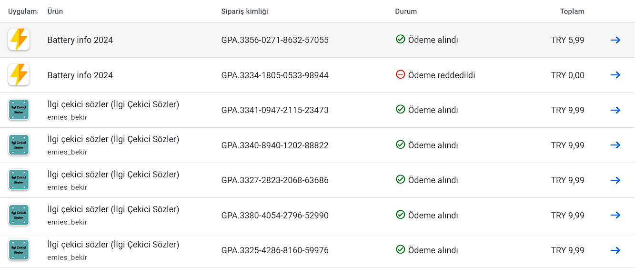The height and width of the screenshot is (268, 644).
Task: Open arrow for order GPA.3356-0271-8632-57055
Action: coord(615,40)
